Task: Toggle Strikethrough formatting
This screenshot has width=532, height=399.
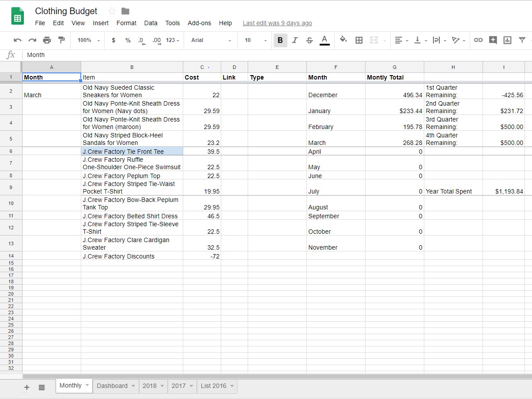Action: pos(309,40)
